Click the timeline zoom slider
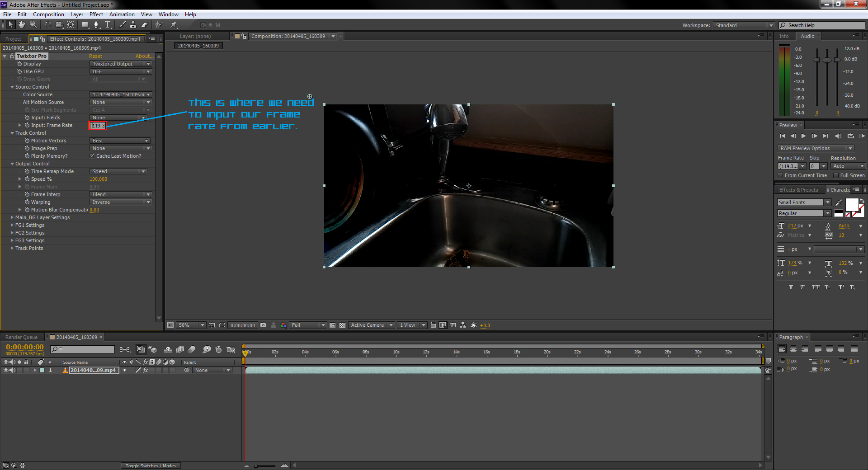The image size is (868, 470). [x=265, y=465]
